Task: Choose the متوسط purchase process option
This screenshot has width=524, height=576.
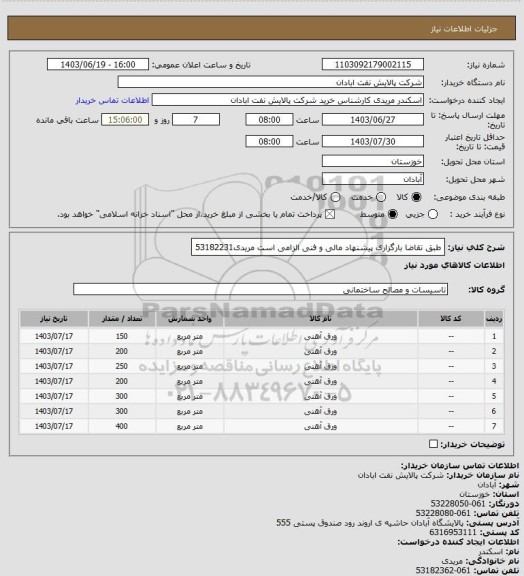Action: tap(393, 215)
